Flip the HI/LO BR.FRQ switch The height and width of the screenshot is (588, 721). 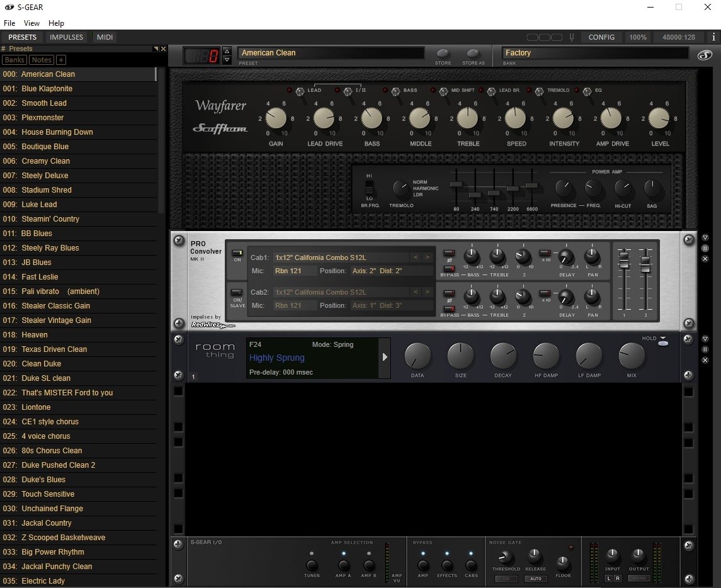coord(369,188)
